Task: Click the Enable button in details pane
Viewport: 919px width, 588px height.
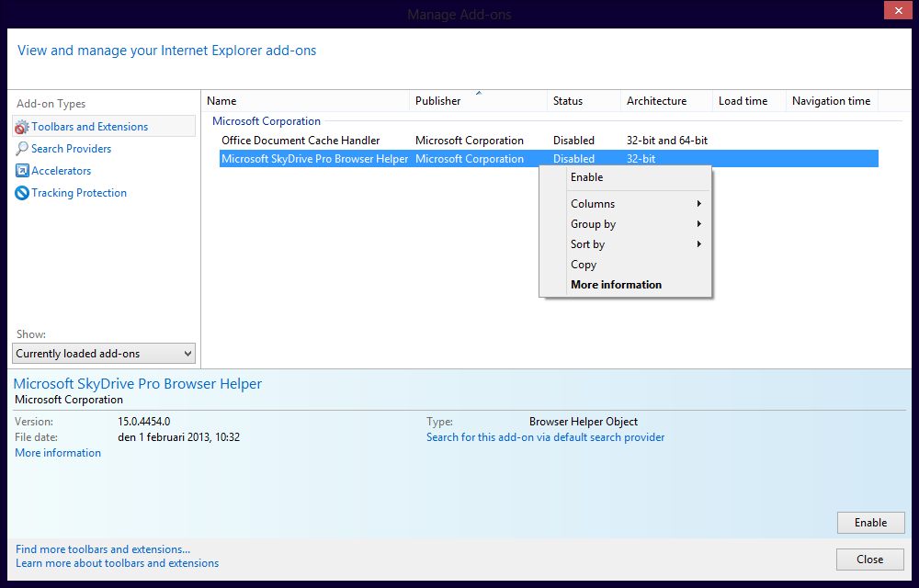Action: pos(870,523)
